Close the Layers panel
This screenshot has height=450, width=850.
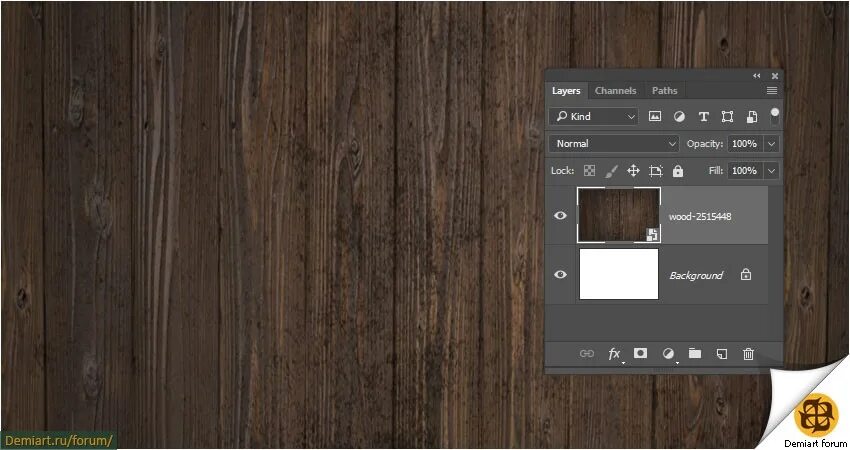775,76
